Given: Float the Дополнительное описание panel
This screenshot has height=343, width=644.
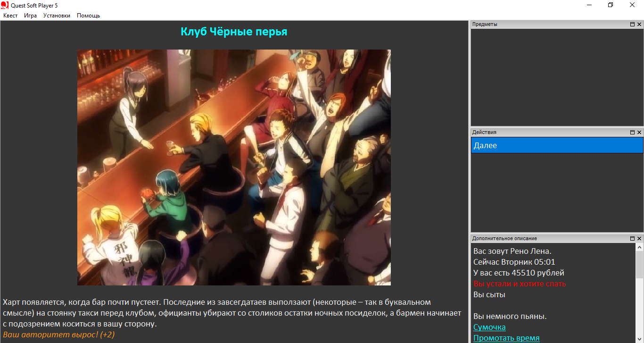Looking at the screenshot, I should 632,239.
